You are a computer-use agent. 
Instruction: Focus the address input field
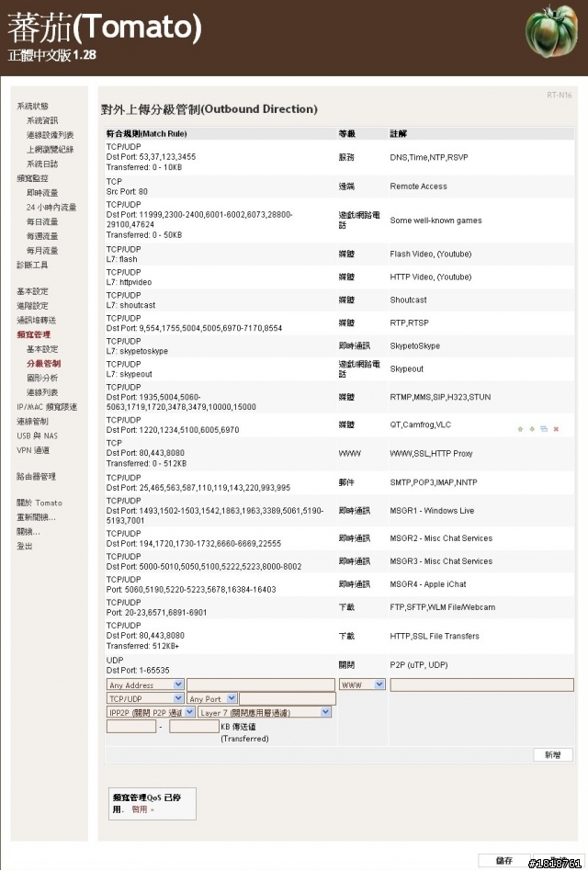260,684
